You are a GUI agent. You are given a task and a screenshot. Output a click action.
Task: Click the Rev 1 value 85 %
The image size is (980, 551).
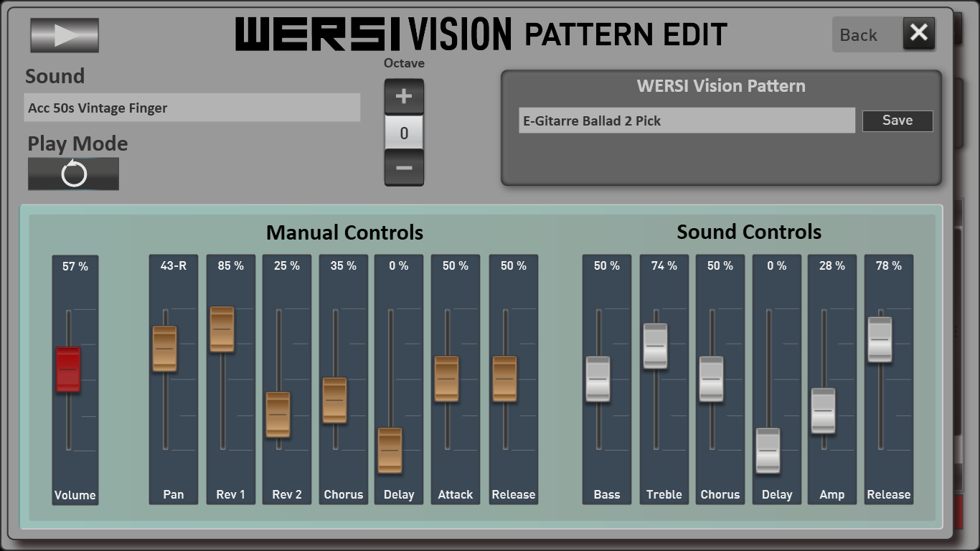tap(231, 265)
